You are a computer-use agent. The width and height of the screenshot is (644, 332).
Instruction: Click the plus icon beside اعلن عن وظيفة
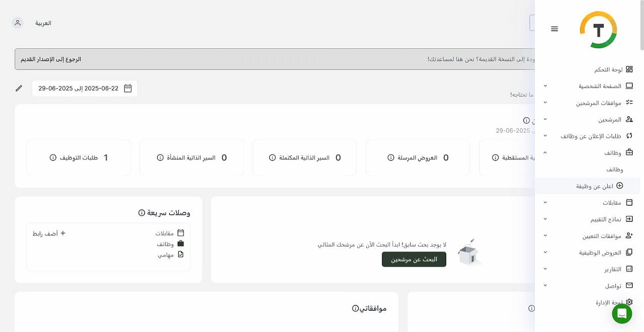coord(619,186)
